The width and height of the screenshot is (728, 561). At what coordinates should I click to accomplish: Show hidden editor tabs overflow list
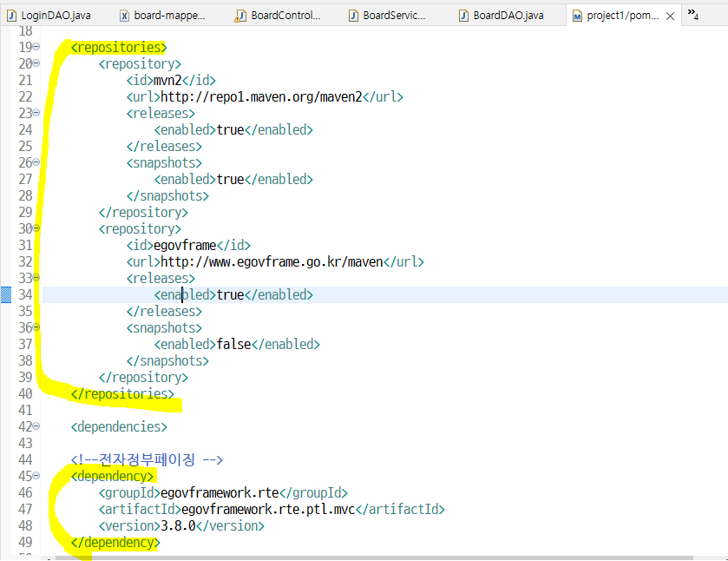[692, 14]
